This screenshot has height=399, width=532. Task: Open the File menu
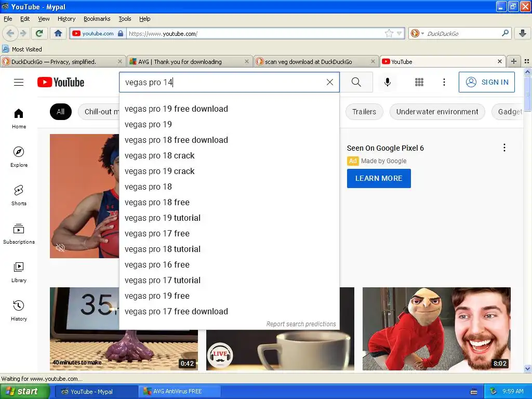8,19
